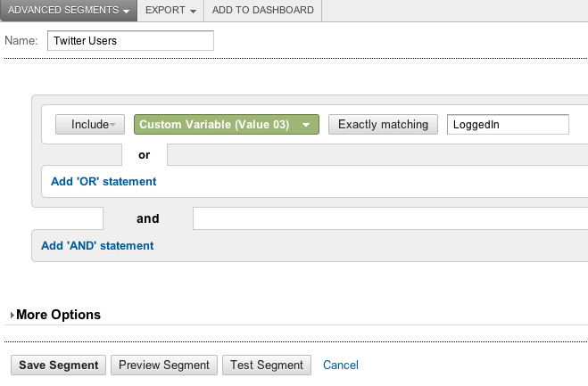Screen dimensions: 588x386
Task: Click Preview Segment
Action: click(164, 365)
